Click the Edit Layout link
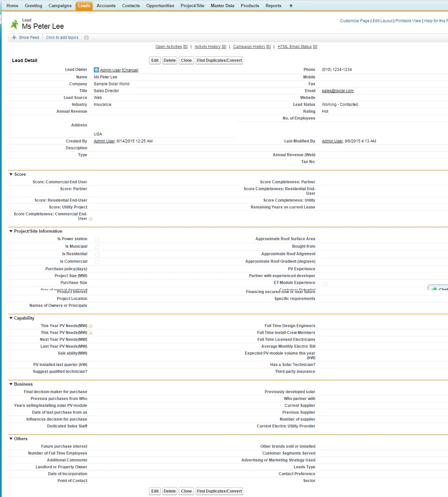 [x=383, y=21]
